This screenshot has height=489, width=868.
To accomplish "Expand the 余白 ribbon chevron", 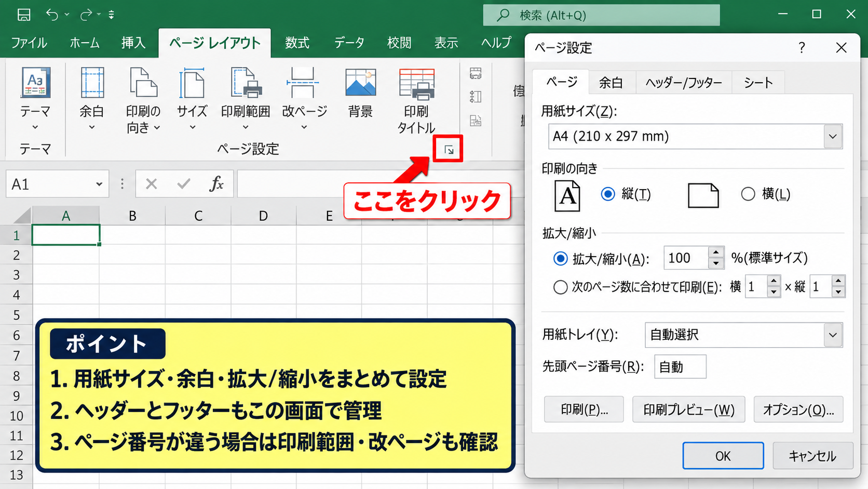I will coord(92,127).
